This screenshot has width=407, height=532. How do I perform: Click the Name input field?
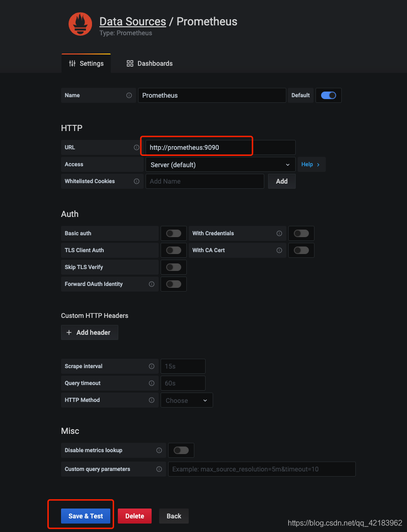(x=212, y=95)
